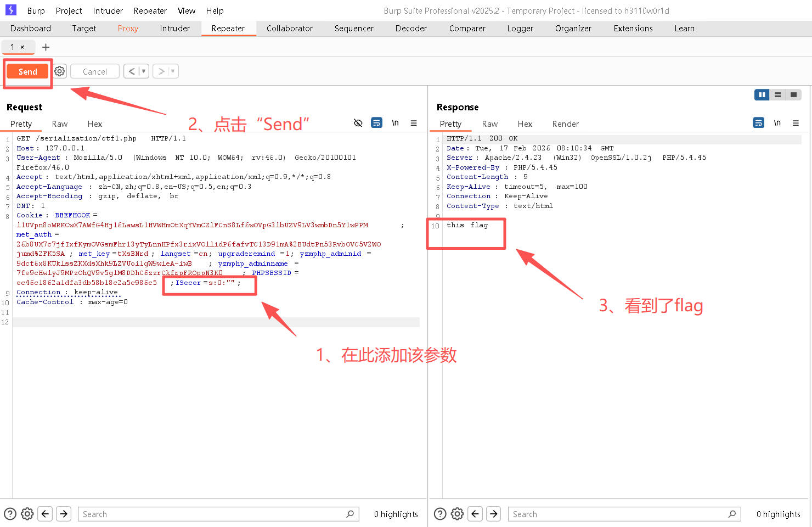
Task: Switch to Comparer tab
Action: pyautogui.click(x=467, y=29)
